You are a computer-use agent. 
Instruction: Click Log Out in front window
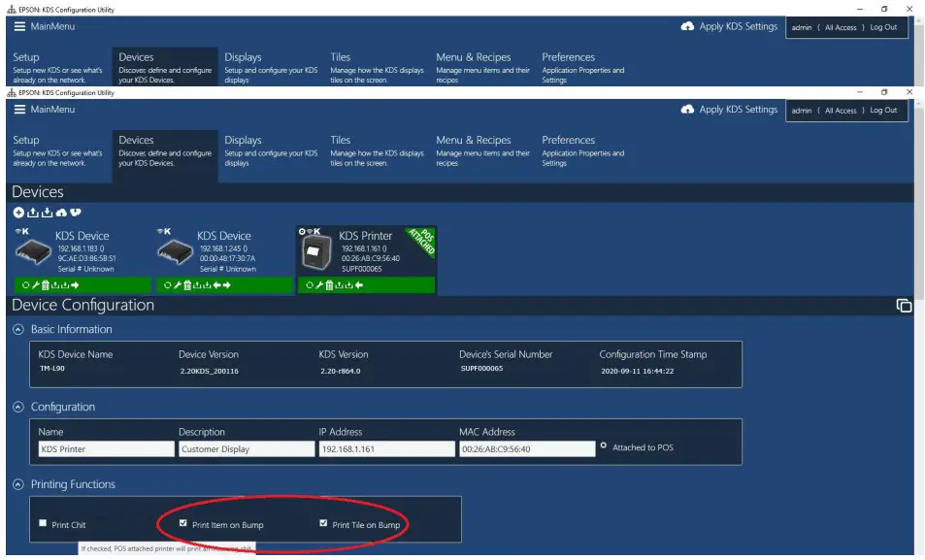pos(883,111)
